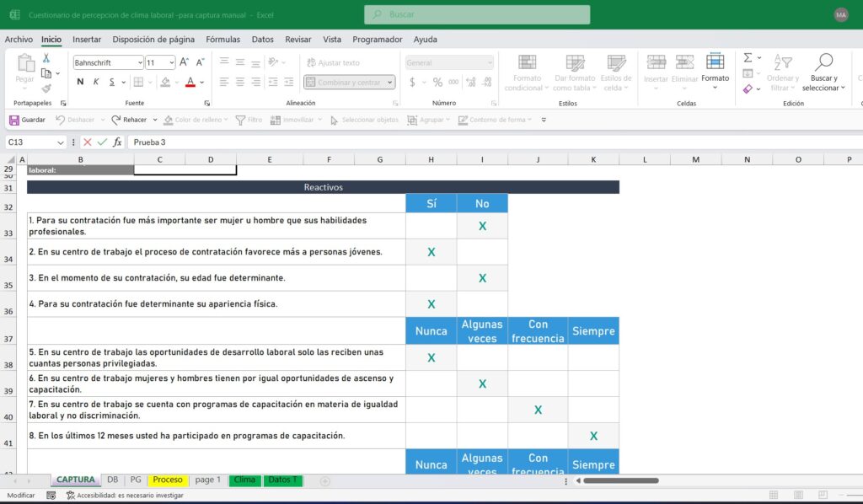The image size is (863, 504).
Task: Open the Bahnschrift font dropdown
Action: click(140, 62)
